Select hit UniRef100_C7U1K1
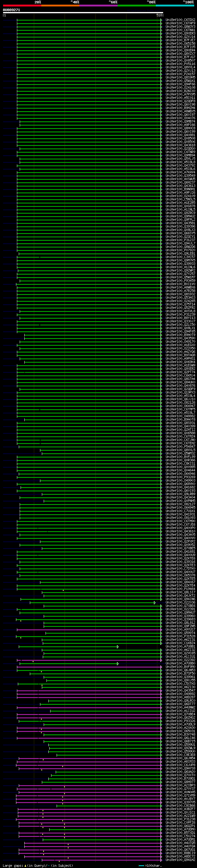Viewport: 197px width, 868px height. coord(180,511)
